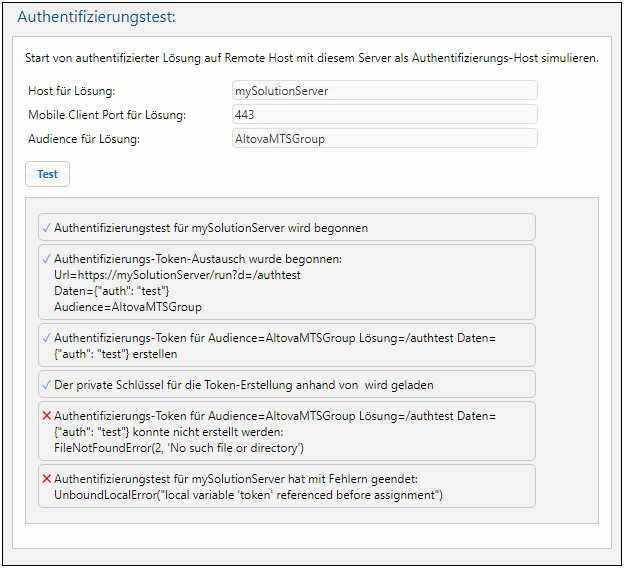
Task: Click checkmark icon next to Token-Austausch message
Action: pos(47,259)
